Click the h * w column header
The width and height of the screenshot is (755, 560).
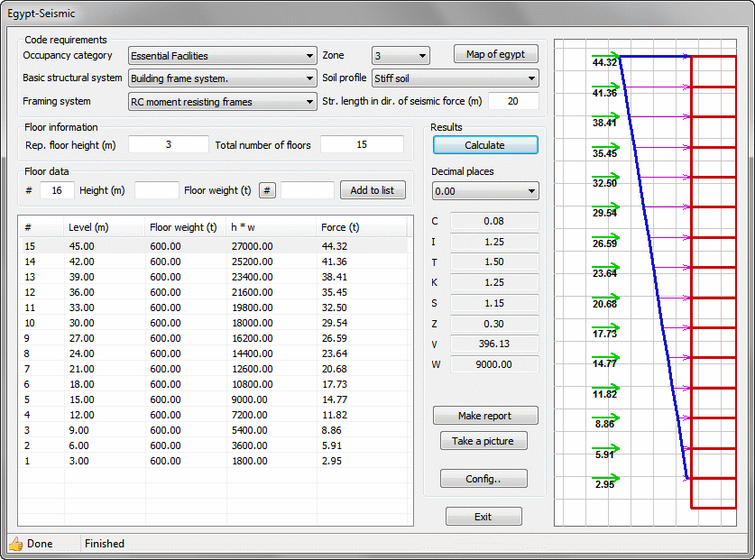(272, 227)
